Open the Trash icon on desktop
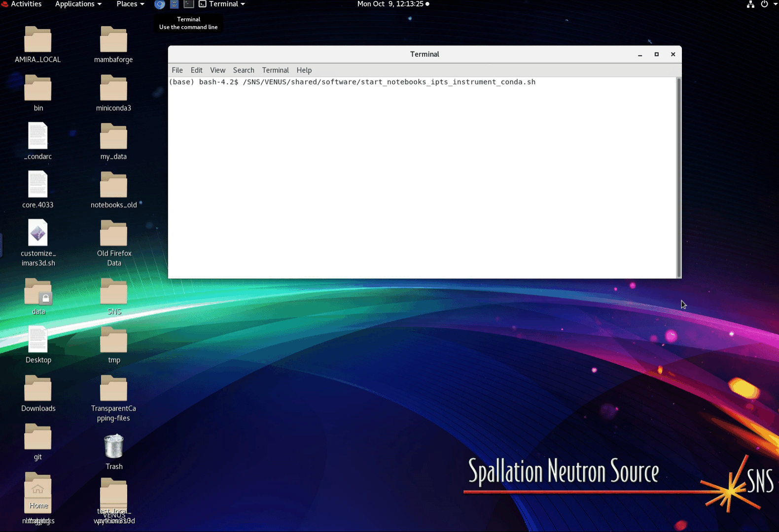 [x=113, y=446]
